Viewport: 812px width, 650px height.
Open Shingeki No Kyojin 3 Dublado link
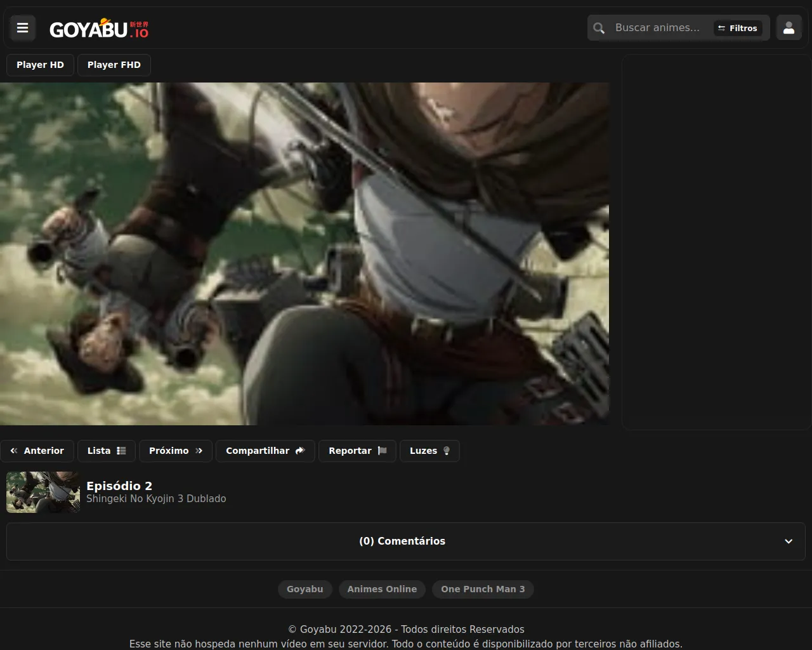pos(156,499)
